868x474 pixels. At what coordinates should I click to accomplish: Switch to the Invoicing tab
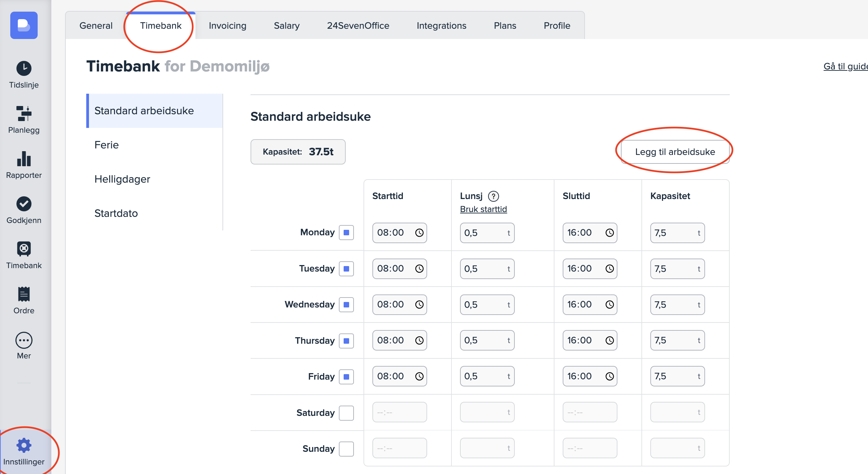pos(227,26)
